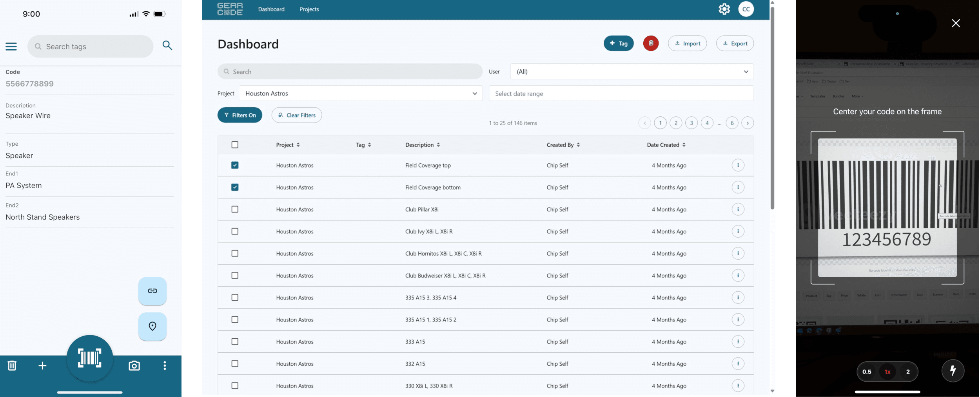980x397 pixels.
Task: Open the User dropdown showing (All)
Action: (632, 72)
